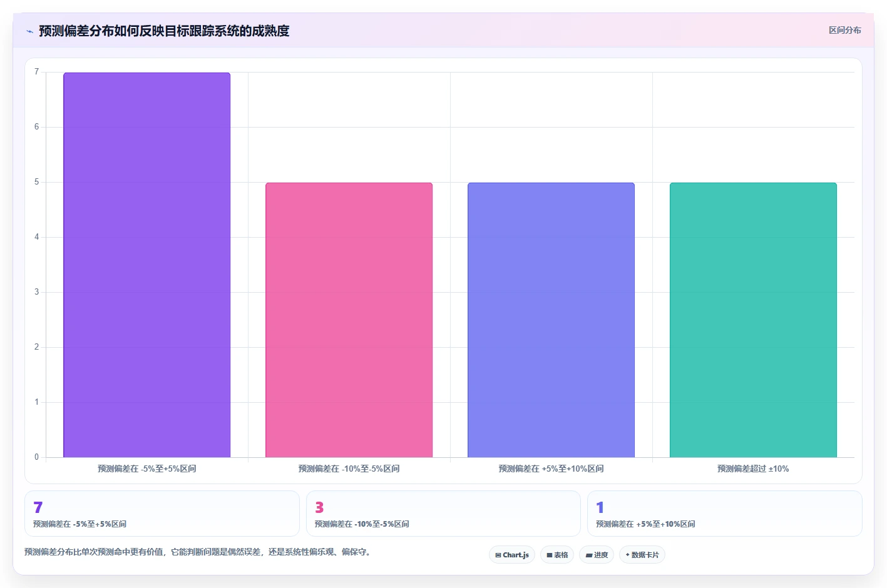Click x-axis label 预测偏差在 -10%至-5%区间
Image resolution: width=887 pixels, height=588 pixels.
[x=349, y=469]
